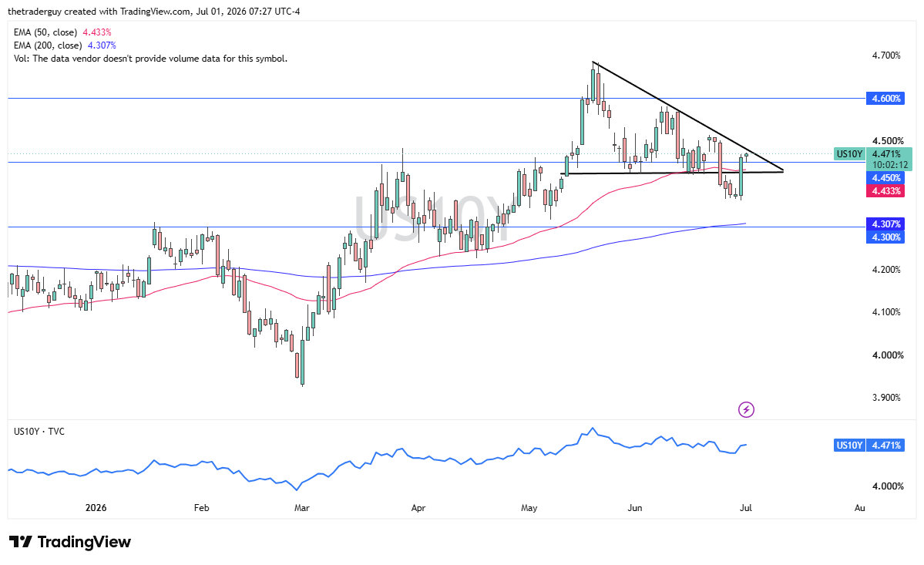Screen dimensions: 924x565
Task: Click the red 4.433% EMA price label
Action: (x=885, y=191)
